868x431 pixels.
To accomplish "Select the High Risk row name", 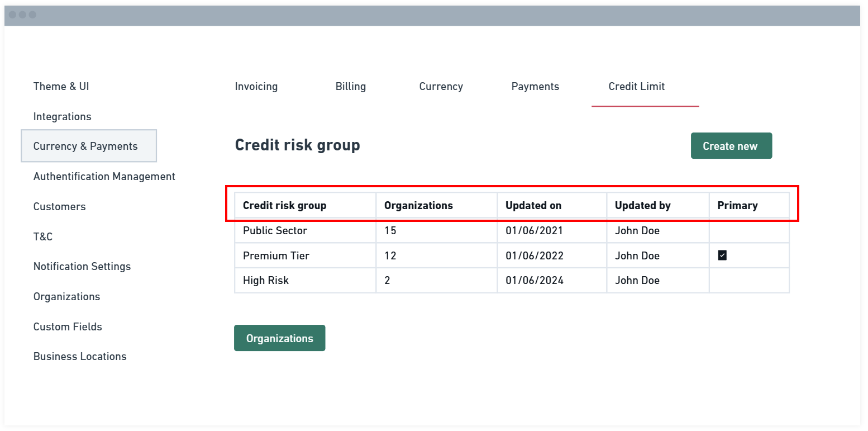I will click(x=266, y=281).
